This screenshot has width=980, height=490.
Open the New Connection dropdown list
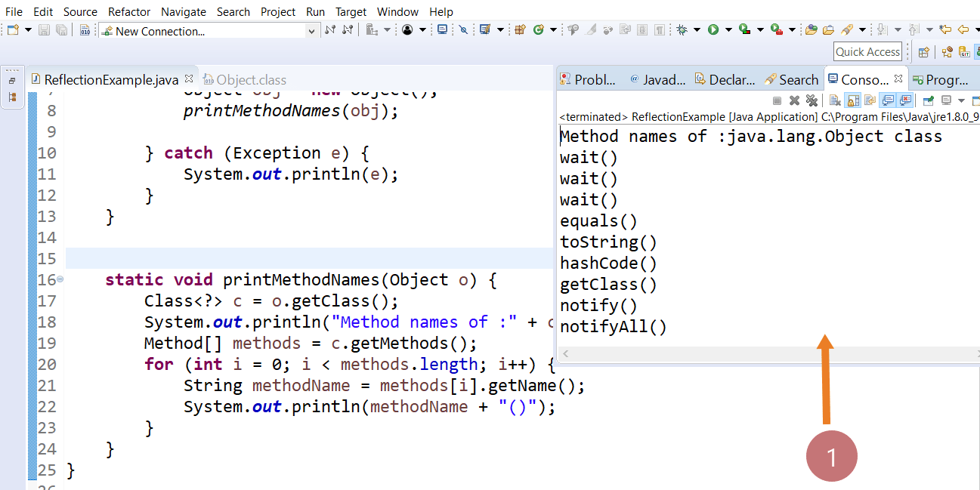[311, 31]
